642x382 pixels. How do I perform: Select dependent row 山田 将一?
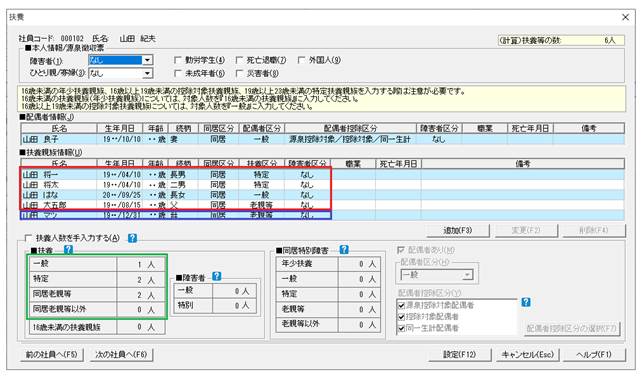pyautogui.click(x=323, y=175)
